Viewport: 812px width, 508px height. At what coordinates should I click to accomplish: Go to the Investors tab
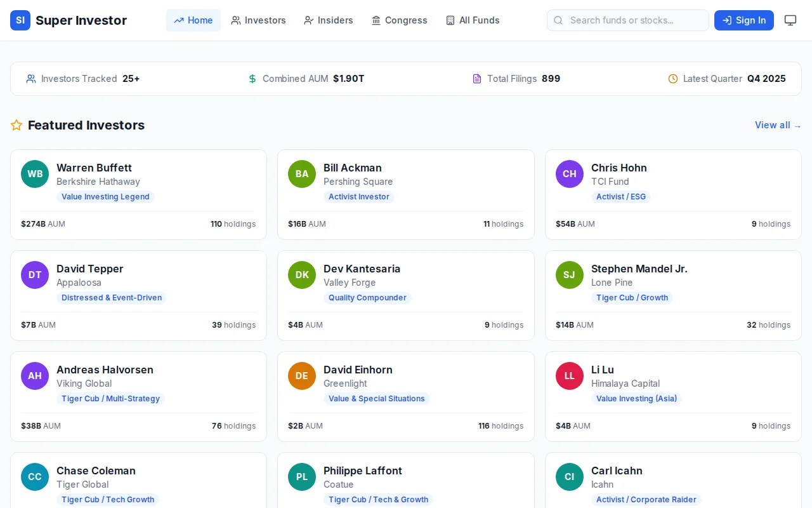tap(258, 20)
